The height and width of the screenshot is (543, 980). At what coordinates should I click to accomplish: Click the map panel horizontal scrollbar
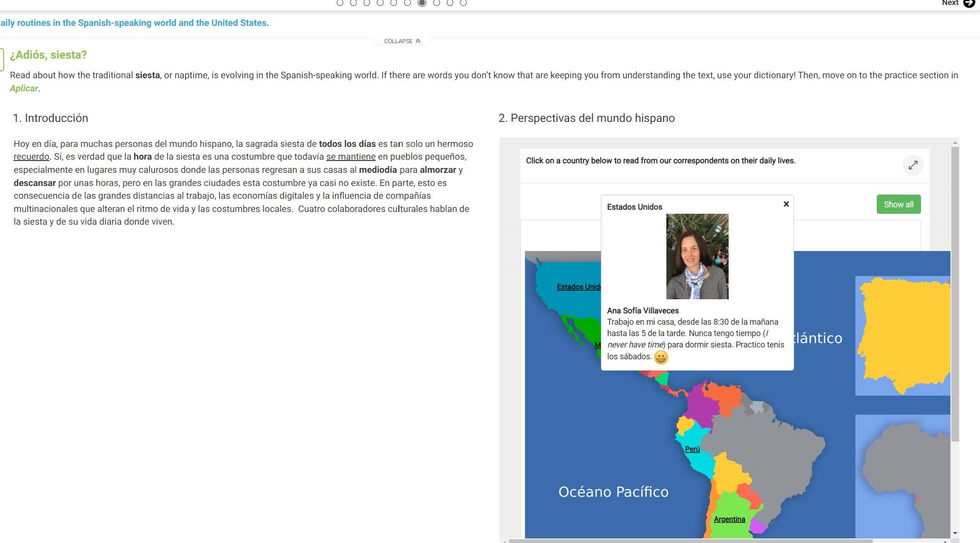pos(691,541)
